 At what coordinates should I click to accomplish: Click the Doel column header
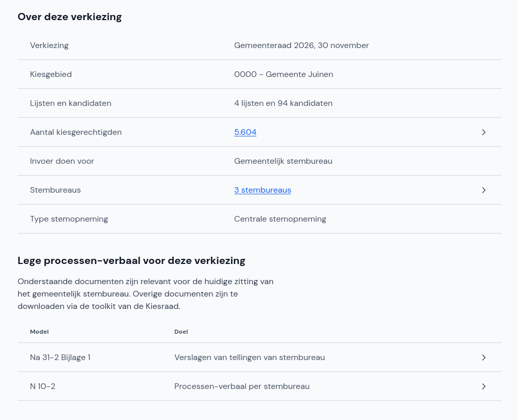[181, 332]
